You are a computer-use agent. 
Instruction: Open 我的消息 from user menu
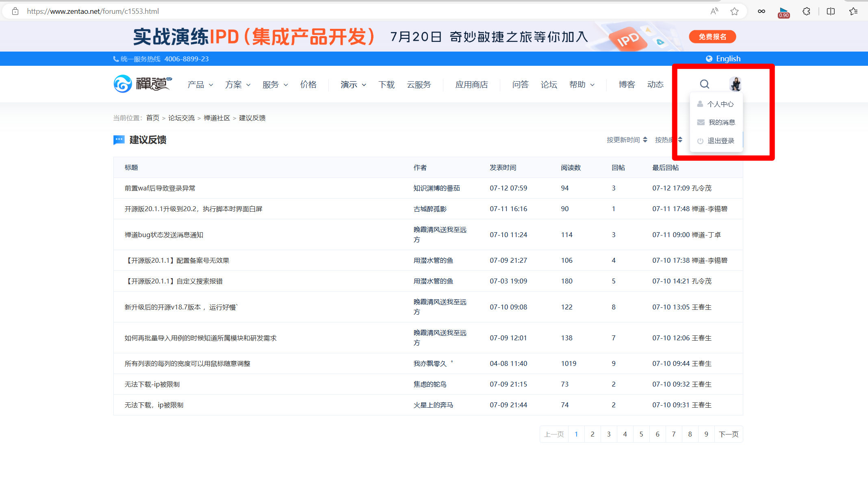pos(721,122)
